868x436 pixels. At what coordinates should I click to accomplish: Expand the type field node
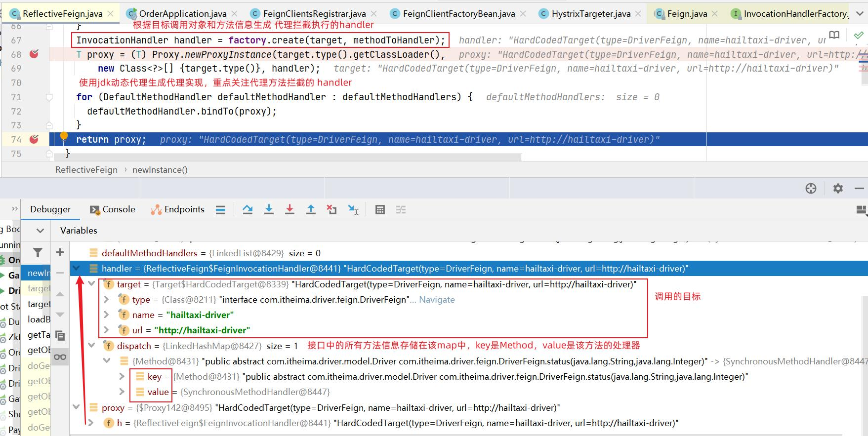pos(106,299)
